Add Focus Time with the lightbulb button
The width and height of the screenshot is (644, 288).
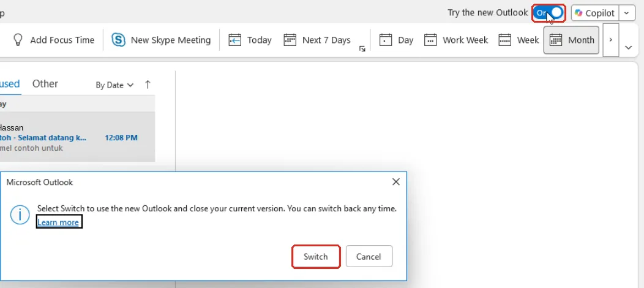53,40
